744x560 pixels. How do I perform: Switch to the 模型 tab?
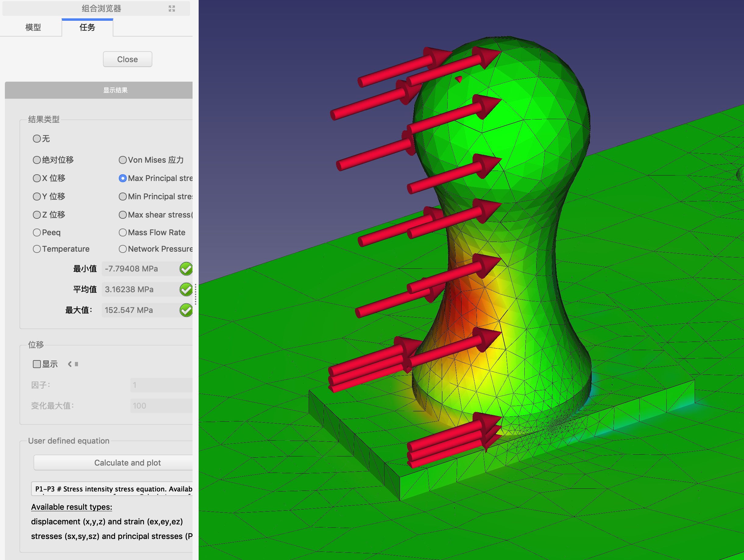click(x=33, y=27)
